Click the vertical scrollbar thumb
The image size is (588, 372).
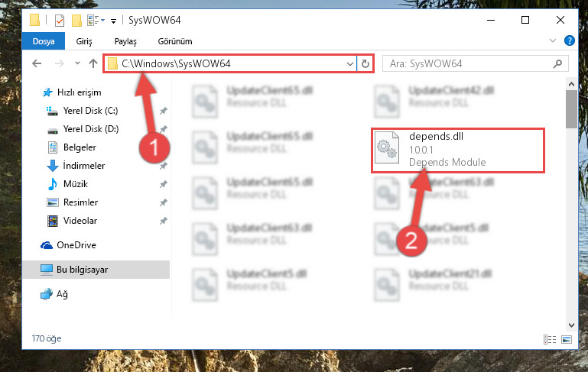pos(571,109)
